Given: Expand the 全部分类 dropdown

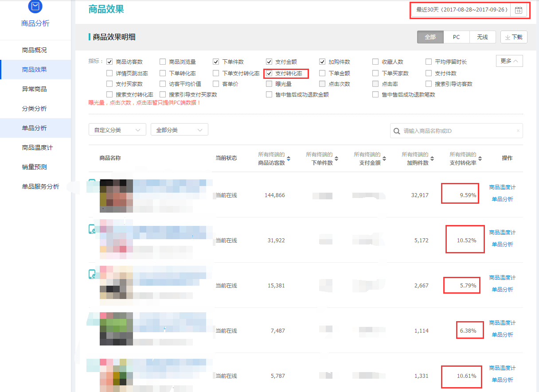Looking at the screenshot, I should [179, 130].
